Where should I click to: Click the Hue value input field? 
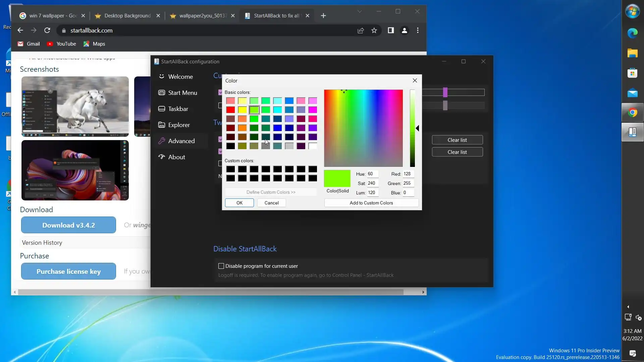click(x=372, y=174)
